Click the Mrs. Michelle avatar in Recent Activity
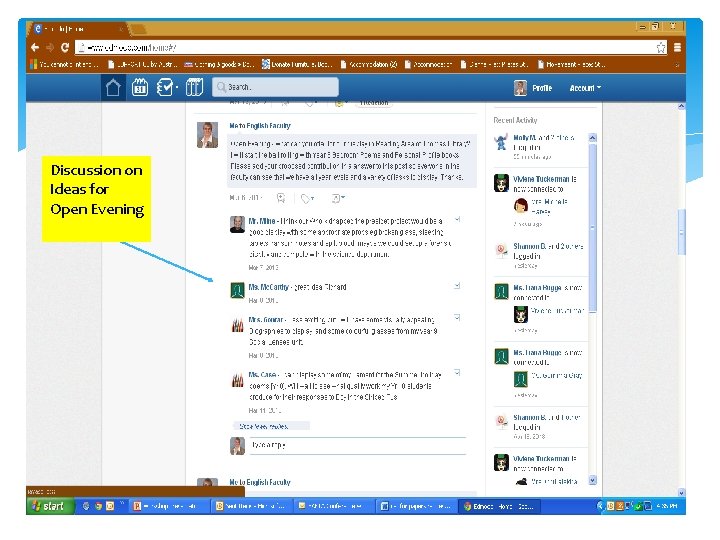 (521, 206)
